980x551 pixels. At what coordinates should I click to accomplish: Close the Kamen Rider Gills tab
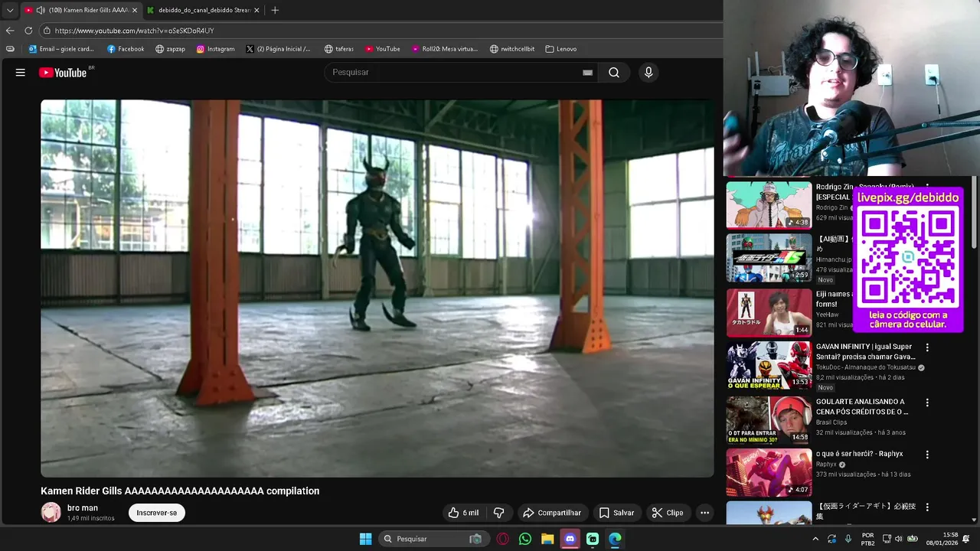135,10
